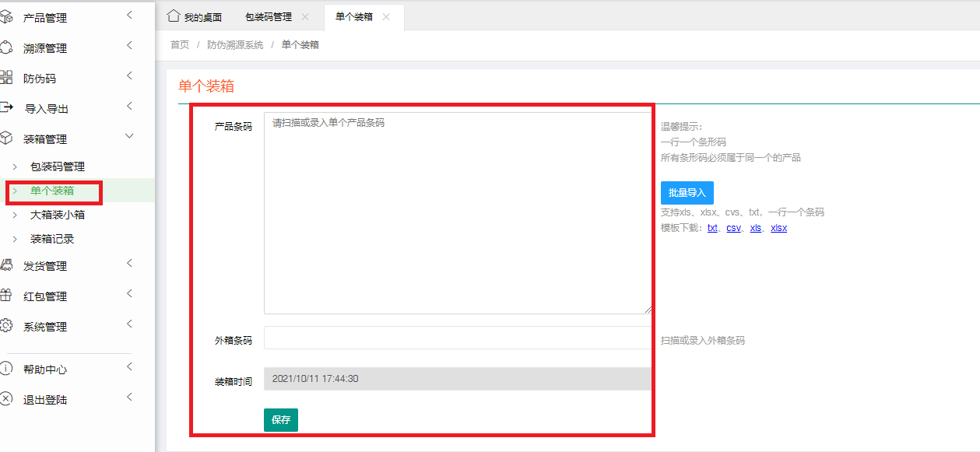Screen dimensions: 980x452
Task: Close the 单个装箱 tab
Action: pyautogui.click(x=386, y=17)
